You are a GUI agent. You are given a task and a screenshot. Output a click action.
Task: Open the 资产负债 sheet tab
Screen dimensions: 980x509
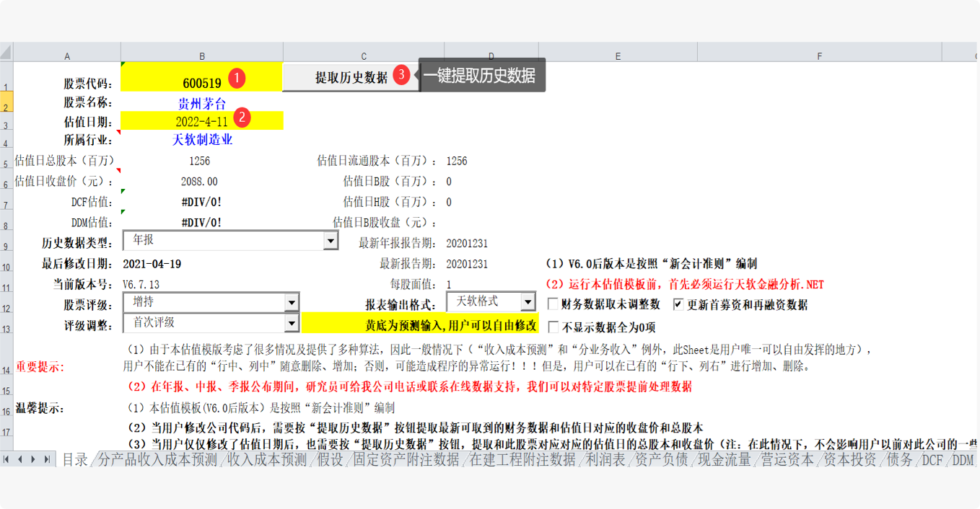pyautogui.click(x=660, y=460)
